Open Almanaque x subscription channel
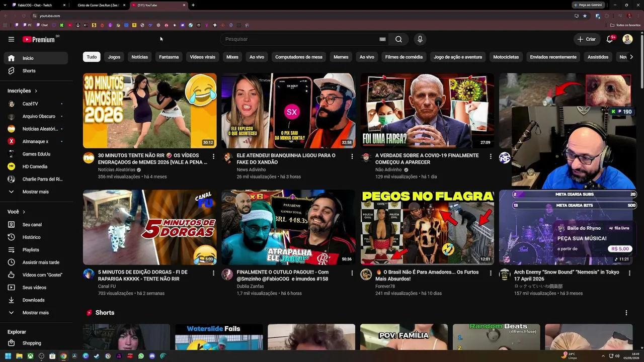 click(35, 142)
